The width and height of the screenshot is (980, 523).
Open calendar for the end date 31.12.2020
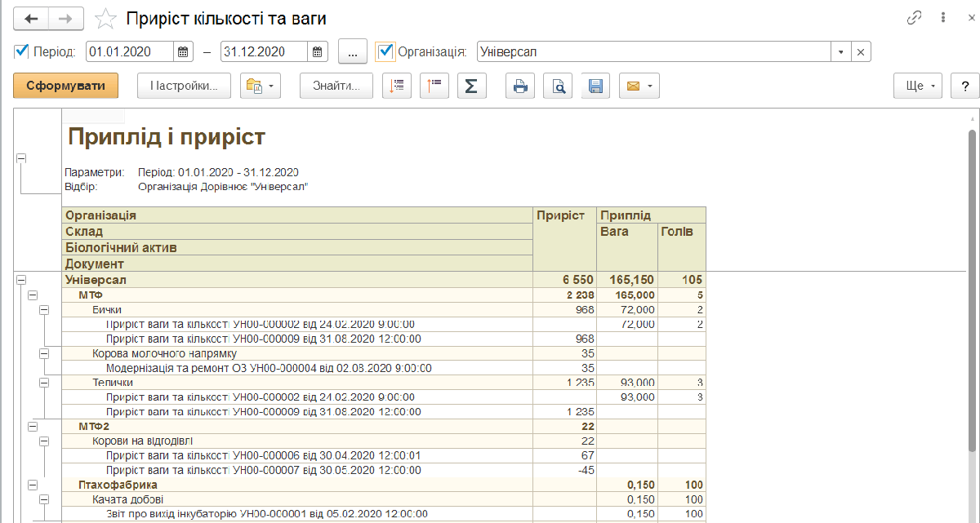tap(318, 51)
